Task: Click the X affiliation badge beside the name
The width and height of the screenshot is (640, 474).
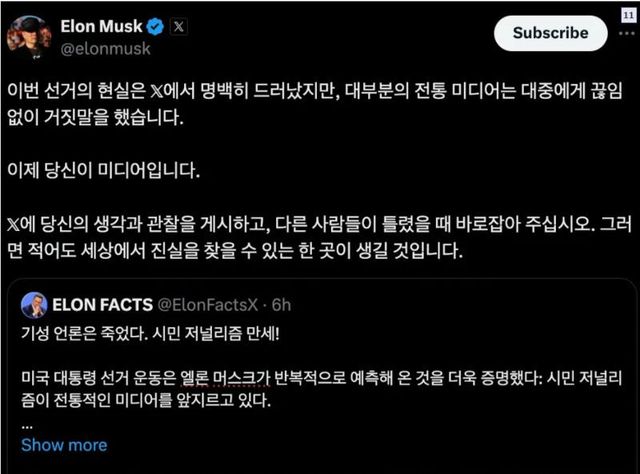Action: (x=179, y=26)
